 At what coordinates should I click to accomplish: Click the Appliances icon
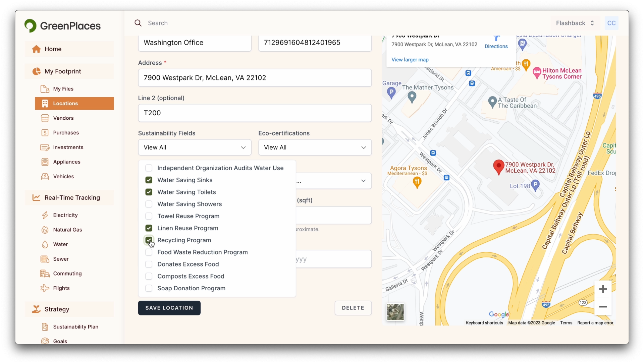point(45,162)
